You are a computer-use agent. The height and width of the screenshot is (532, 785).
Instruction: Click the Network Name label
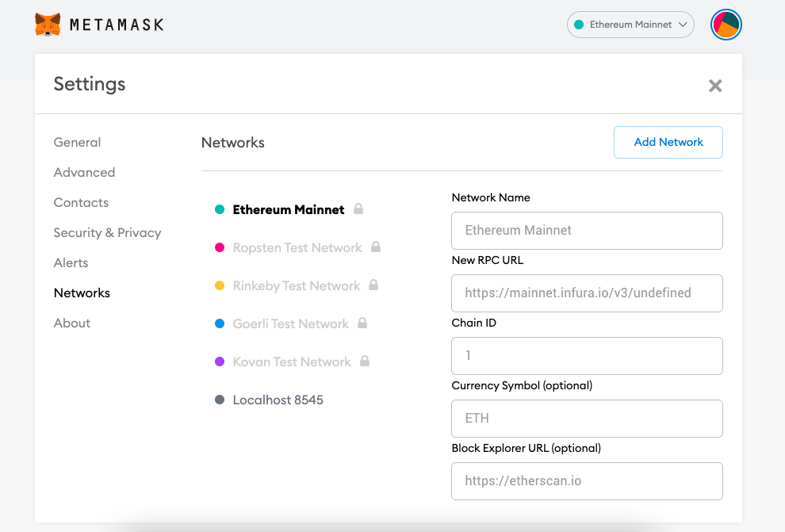(491, 197)
